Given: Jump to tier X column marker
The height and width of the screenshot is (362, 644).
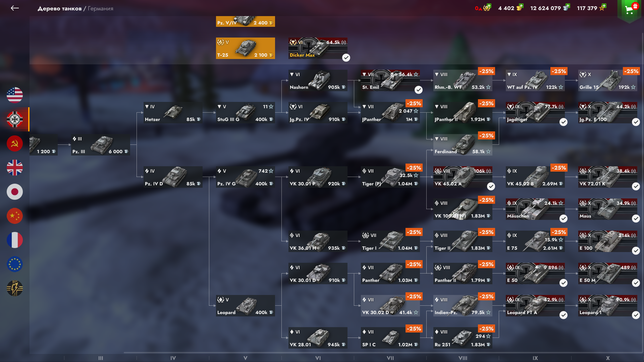Looking at the screenshot, I should tap(608, 358).
